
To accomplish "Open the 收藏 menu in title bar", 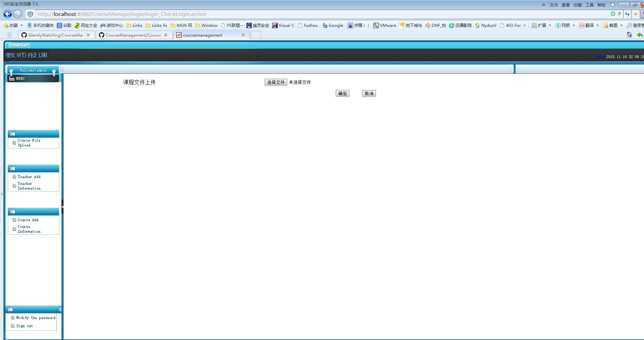I will 578,5.
